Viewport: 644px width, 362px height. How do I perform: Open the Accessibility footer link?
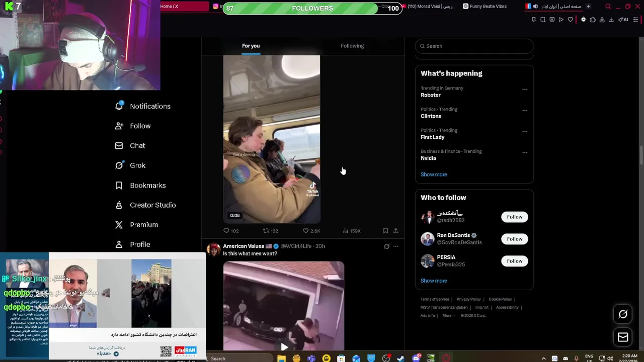coord(507,308)
